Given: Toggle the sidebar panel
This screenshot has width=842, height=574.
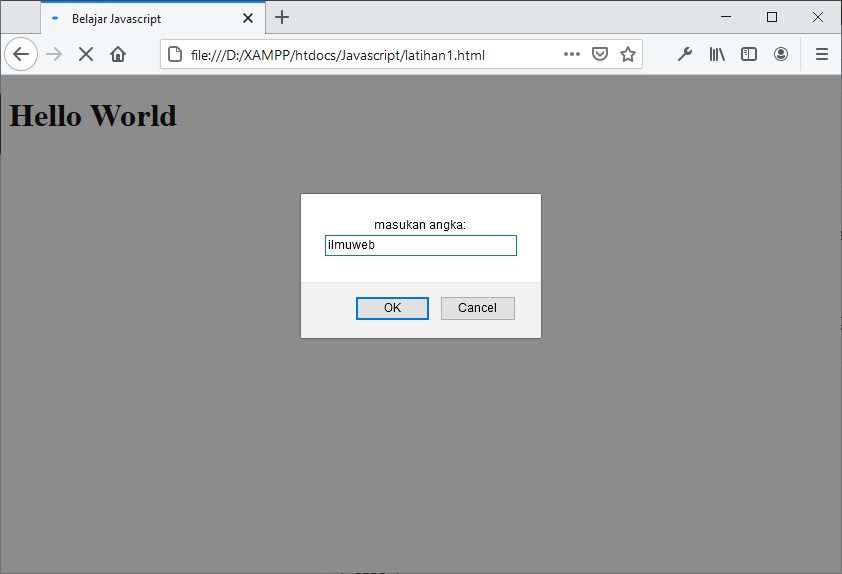Looking at the screenshot, I should 749,54.
